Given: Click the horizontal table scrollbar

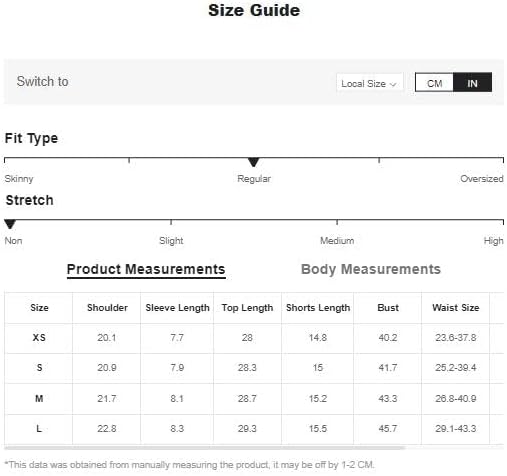Looking at the screenshot, I should coord(205,447).
